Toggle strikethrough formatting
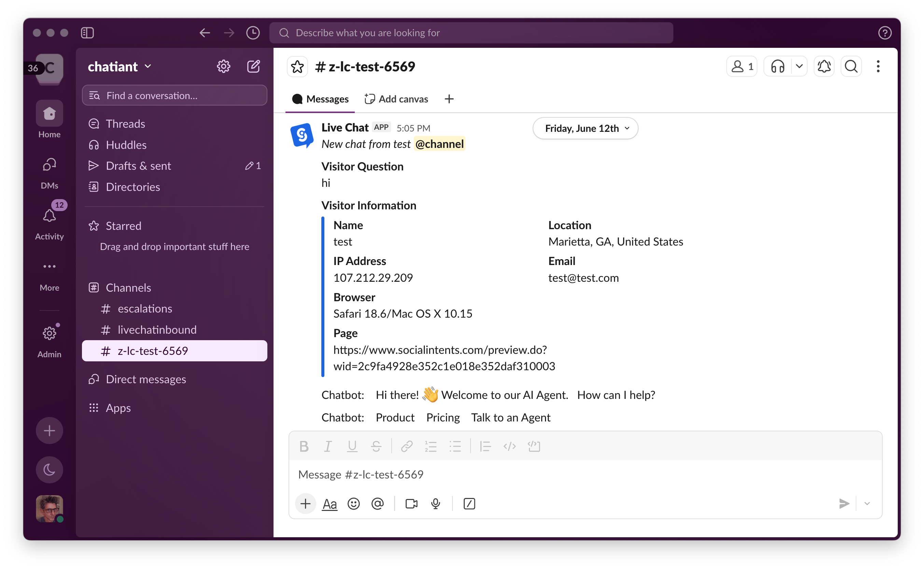Image resolution: width=924 pixels, height=569 pixels. (376, 446)
